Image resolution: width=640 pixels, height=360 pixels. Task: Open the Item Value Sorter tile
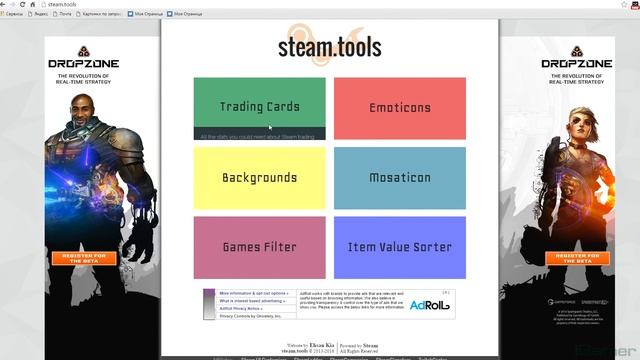click(x=400, y=247)
